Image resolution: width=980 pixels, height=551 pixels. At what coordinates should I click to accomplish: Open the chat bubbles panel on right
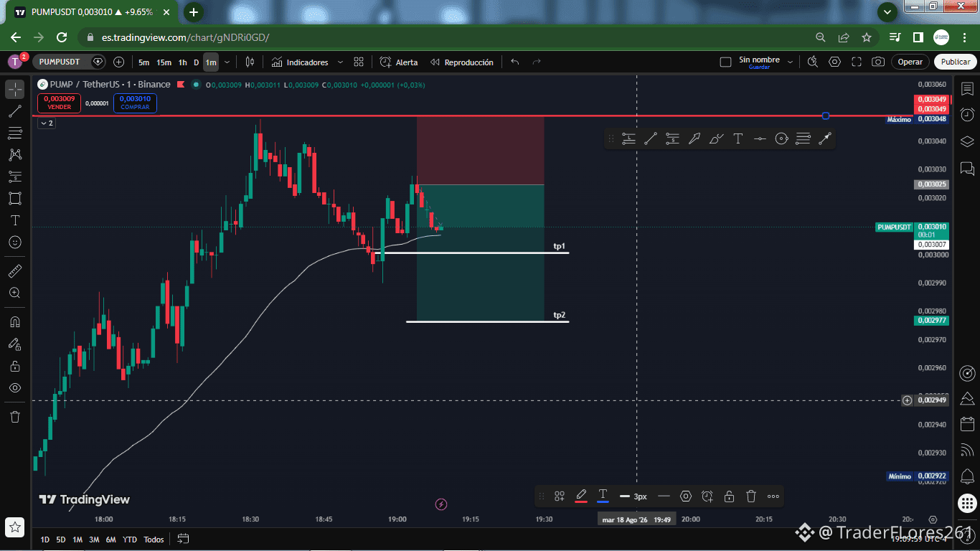967,169
